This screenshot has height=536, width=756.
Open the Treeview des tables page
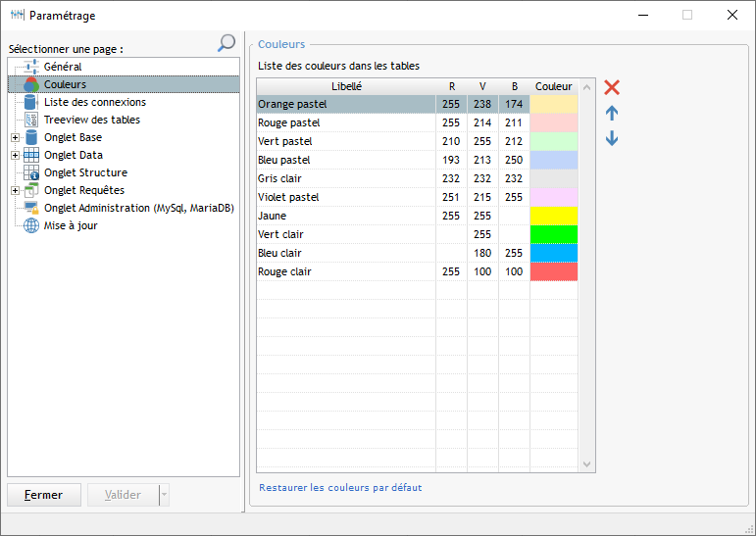pos(92,120)
